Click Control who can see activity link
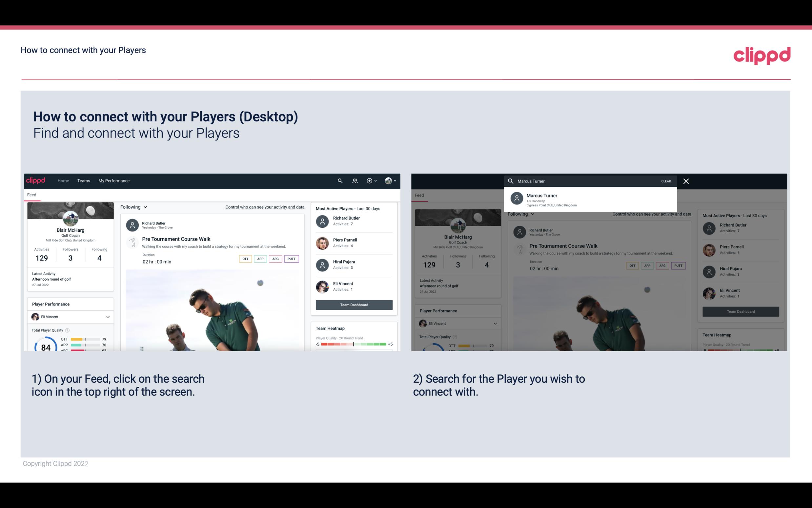This screenshot has height=508, width=812. coord(264,207)
